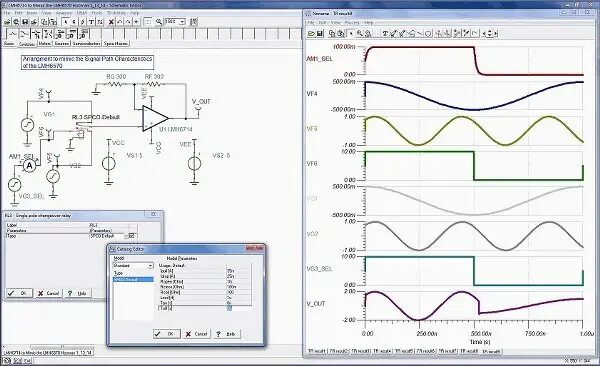Click the Rcoil [Ohm] value field in Catalog Editor

(239, 292)
